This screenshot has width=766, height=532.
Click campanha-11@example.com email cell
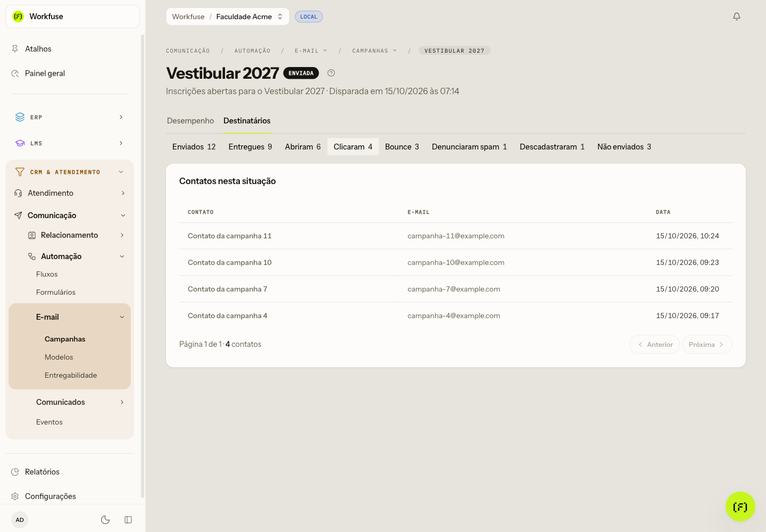(456, 236)
